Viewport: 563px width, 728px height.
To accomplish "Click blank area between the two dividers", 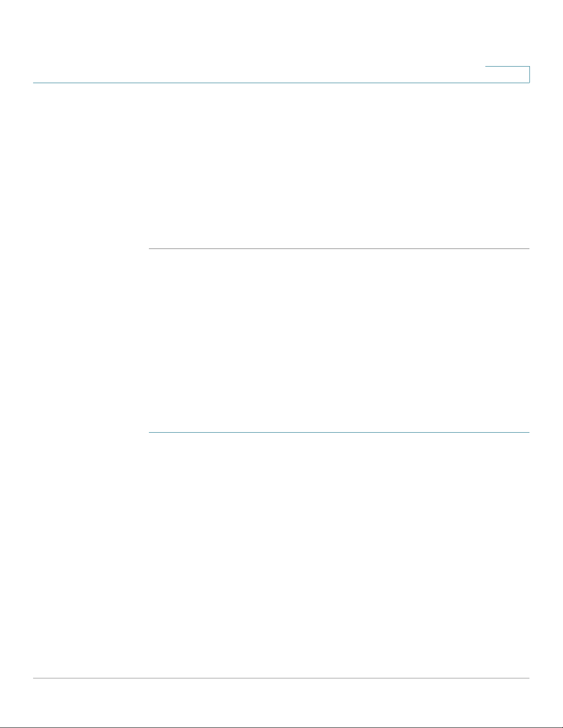I will pos(339,340).
